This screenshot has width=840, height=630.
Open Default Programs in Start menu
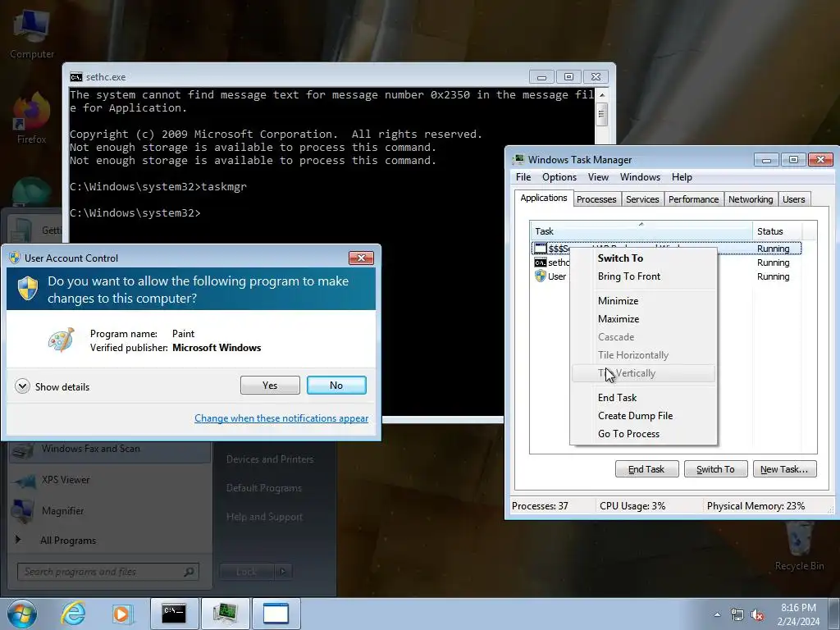coord(264,488)
